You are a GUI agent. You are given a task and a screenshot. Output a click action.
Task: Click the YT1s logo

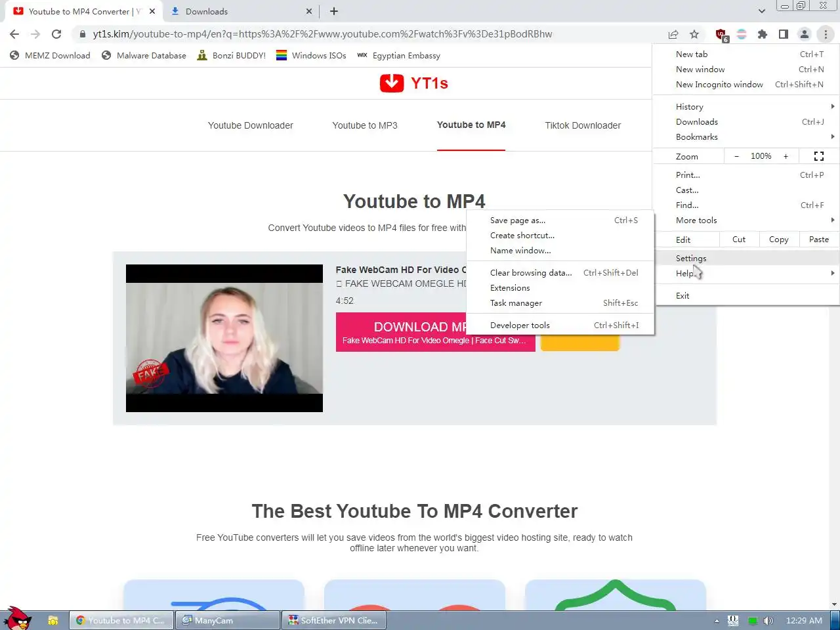(414, 83)
